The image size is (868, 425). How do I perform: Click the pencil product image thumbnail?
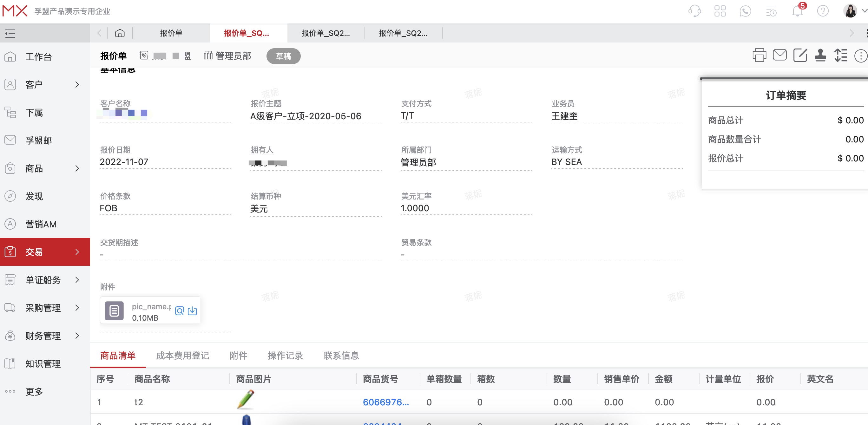point(246,399)
